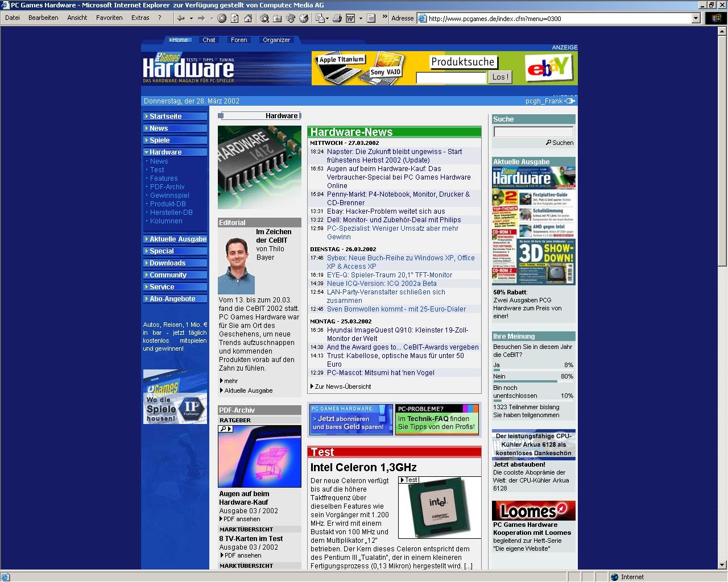Viewport: 728px width, 582px height.
Task: Open the Forward button history dropdown arrow
Action: coord(212,18)
